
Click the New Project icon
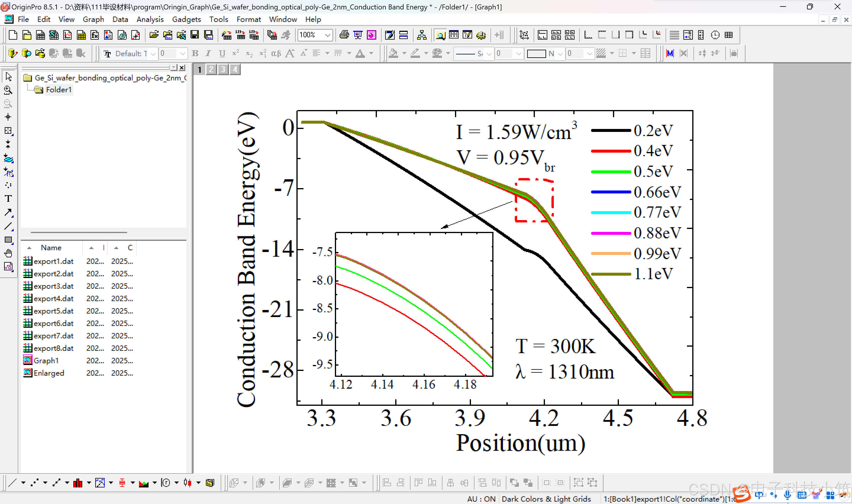coord(13,35)
